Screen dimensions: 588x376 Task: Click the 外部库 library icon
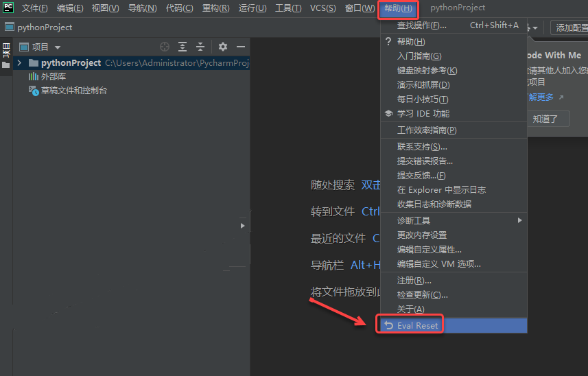pos(34,76)
